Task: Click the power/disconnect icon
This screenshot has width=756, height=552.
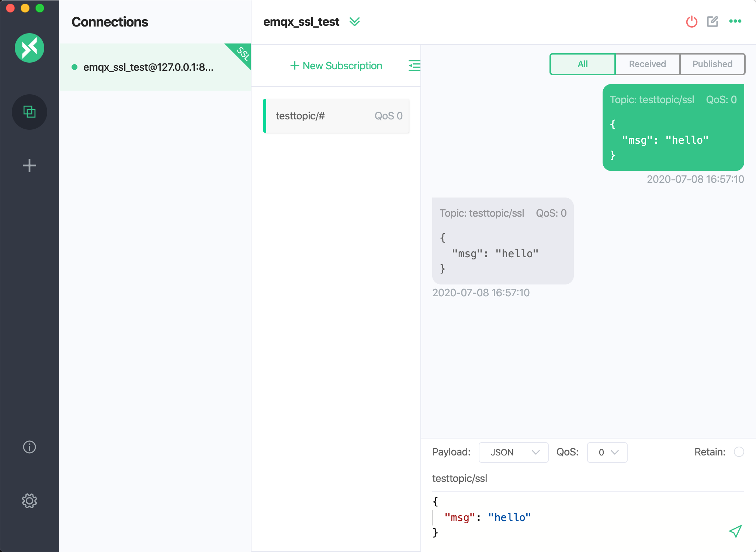Action: click(x=691, y=22)
